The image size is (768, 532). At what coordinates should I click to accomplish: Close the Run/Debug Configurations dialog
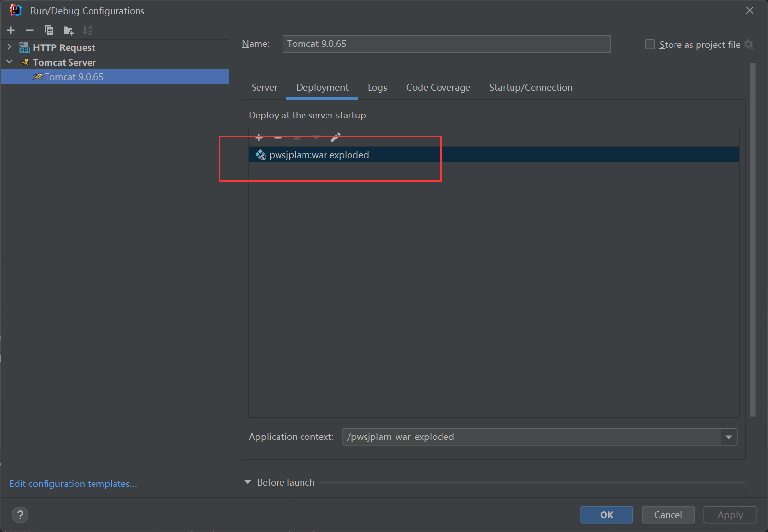tap(750, 10)
